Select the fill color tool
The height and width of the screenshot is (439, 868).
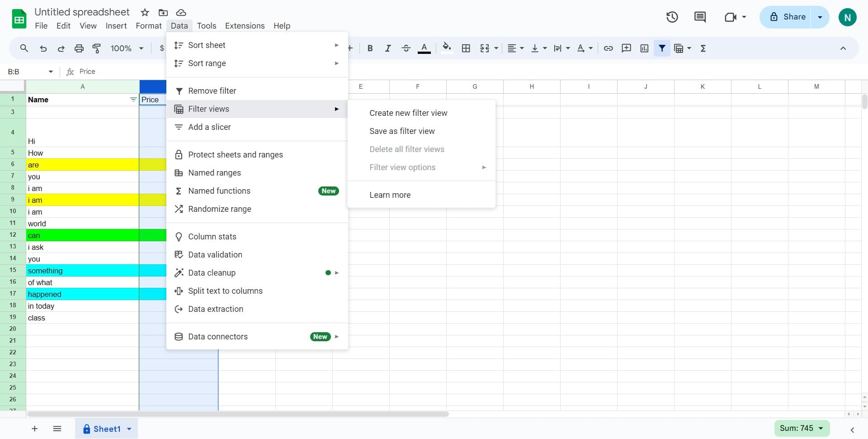pos(447,48)
